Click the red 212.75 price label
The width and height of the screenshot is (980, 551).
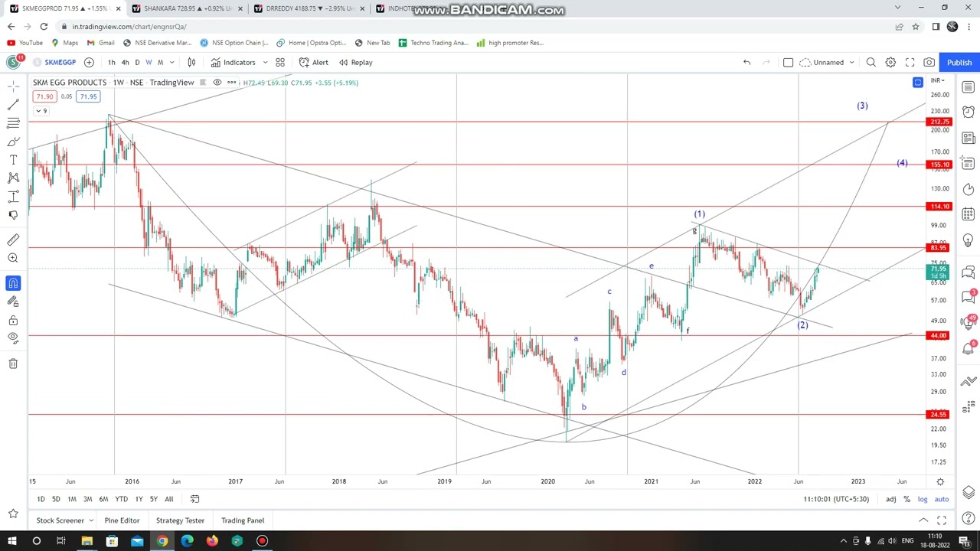coord(939,122)
